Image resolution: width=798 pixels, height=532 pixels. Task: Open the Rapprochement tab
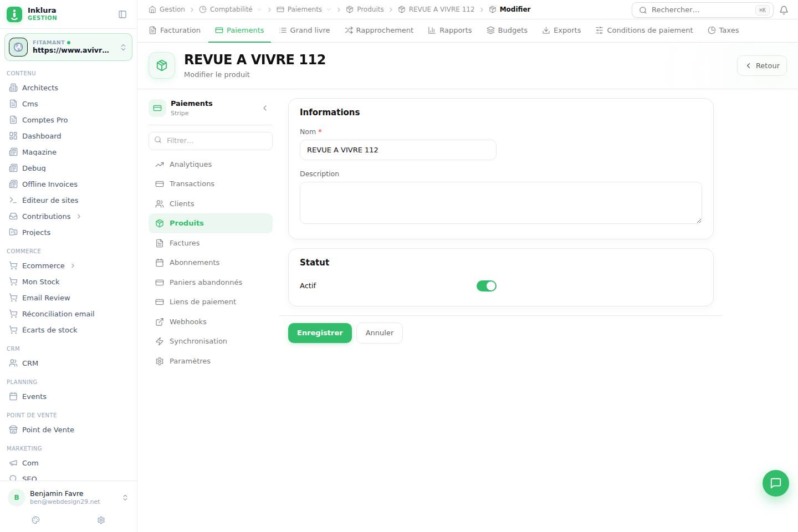coord(379,30)
